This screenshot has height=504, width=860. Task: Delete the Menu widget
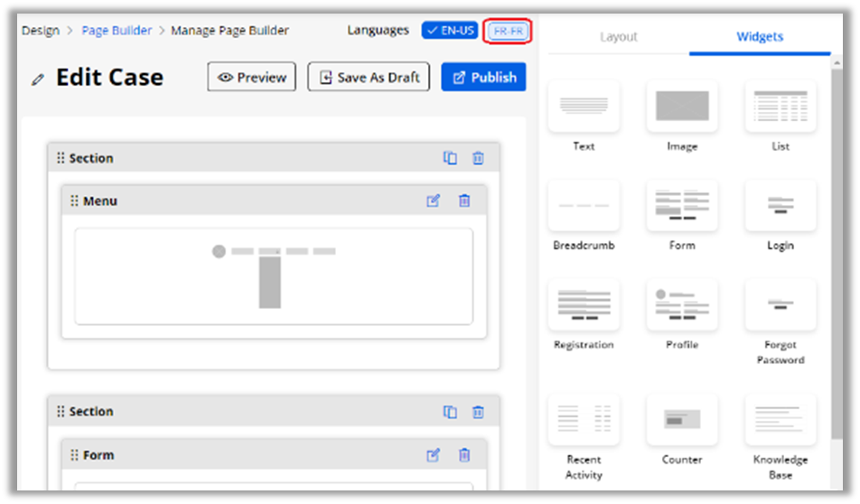coord(464,201)
